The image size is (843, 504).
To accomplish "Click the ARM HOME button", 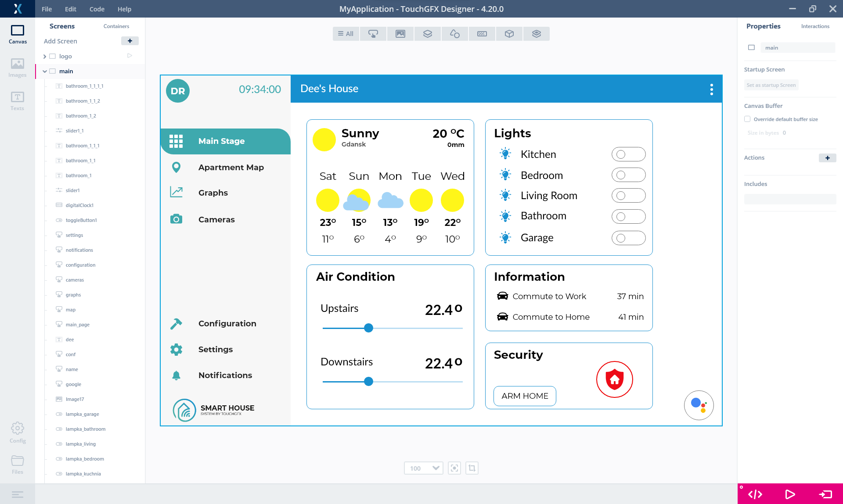I will tap(525, 396).
